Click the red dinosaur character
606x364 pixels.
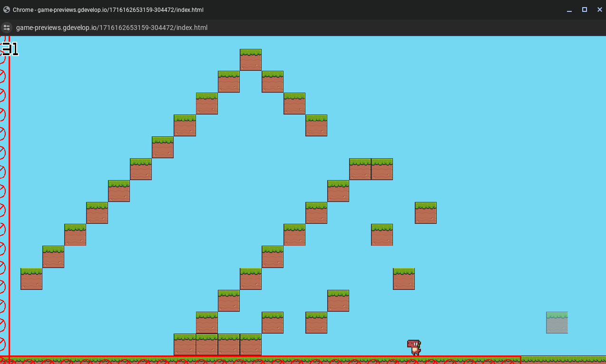point(414,347)
